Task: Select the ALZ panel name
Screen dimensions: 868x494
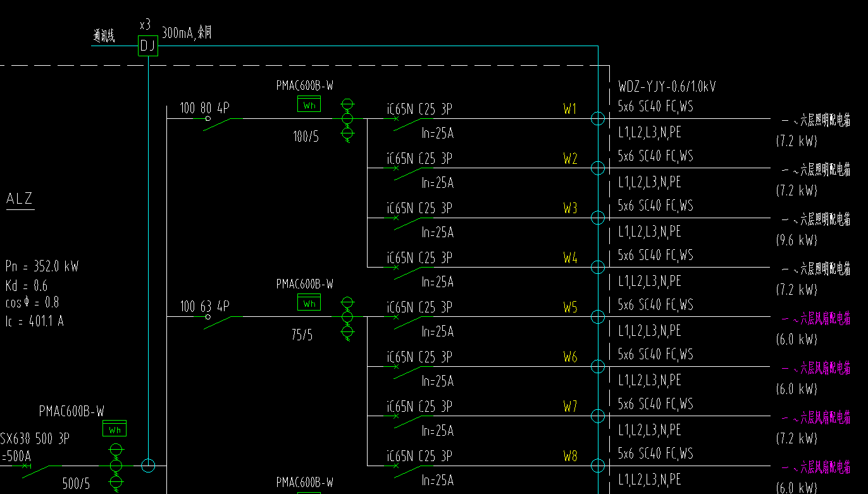Action: coord(20,199)
